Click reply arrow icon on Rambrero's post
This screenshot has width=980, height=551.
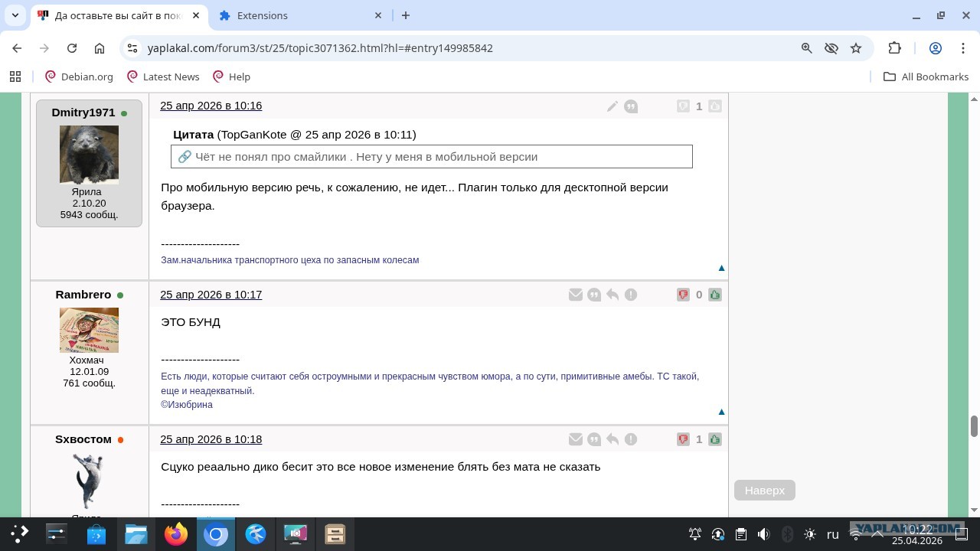pyautogui.click(x=612, y=295)
